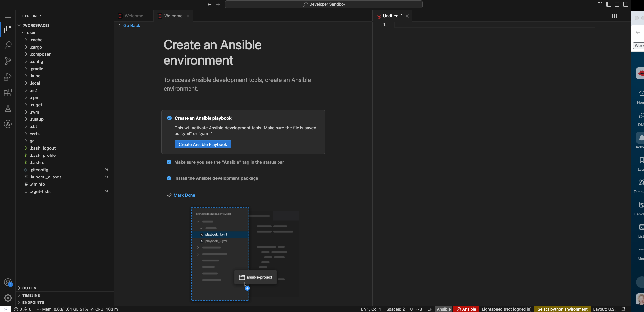Select the first Welcome tab
This screenshot has width=644, height=312.
click(x=134, y=16)
